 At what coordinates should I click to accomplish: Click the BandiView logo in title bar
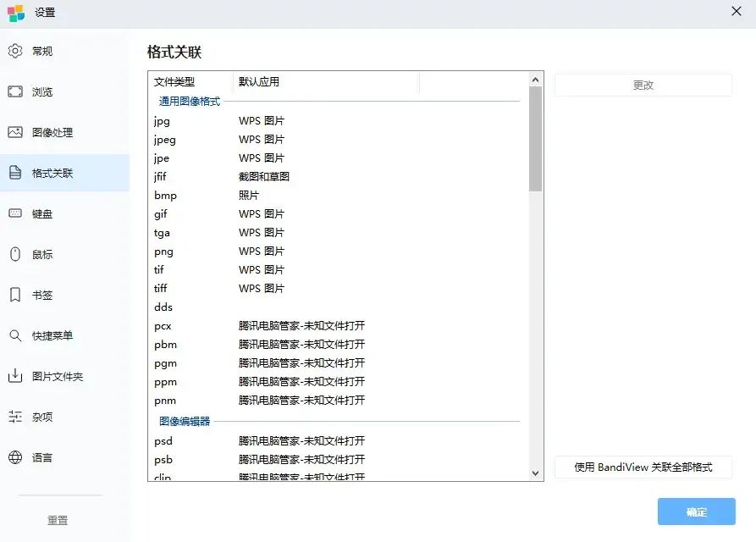point(16,13)
